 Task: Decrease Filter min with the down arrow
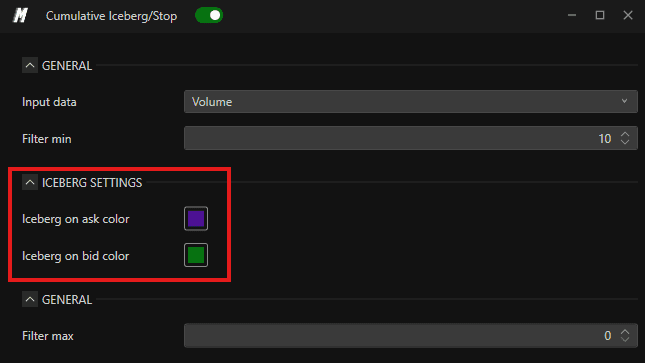[625, 142]
